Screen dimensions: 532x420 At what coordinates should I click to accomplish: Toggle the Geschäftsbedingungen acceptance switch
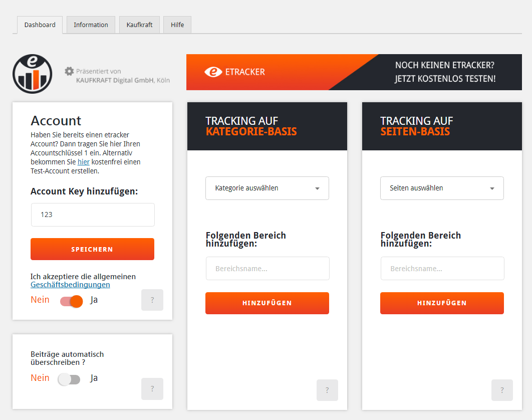coord(72,301)
